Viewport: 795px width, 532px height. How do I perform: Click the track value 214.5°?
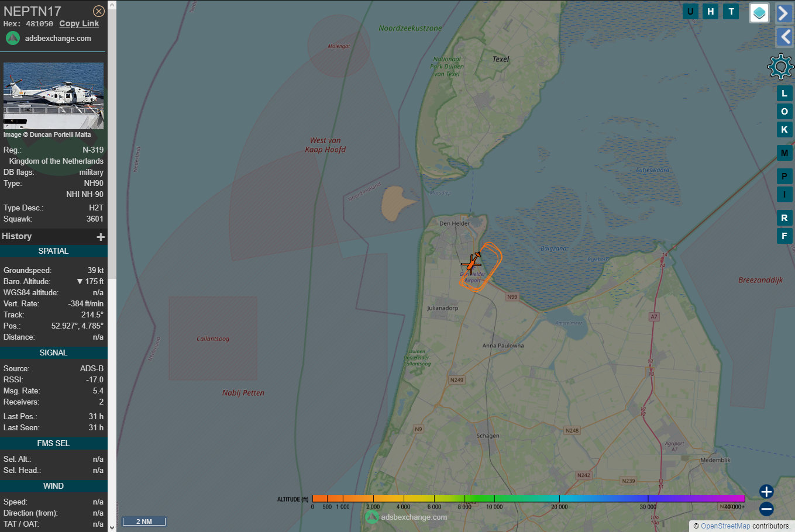(x=92, y=315)
